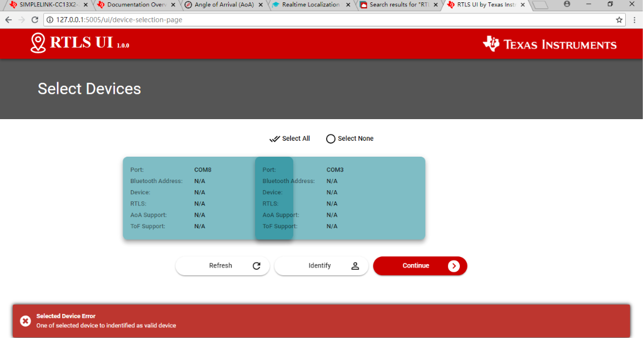Image resolution: width=644 pixels, height=338 pixels.
Task: Open the Chrome three-dot menu
Action: point(635,20)
